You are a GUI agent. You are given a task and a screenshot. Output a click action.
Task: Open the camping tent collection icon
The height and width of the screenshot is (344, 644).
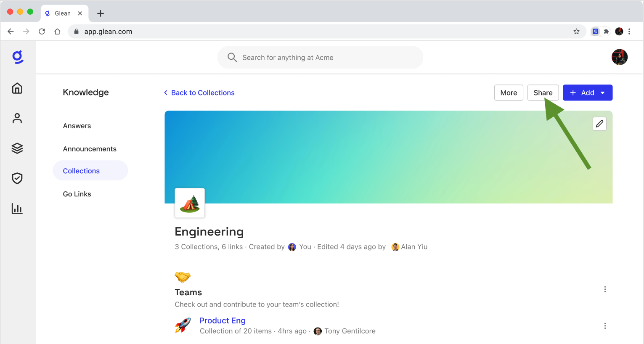click(x=189, y=203)
